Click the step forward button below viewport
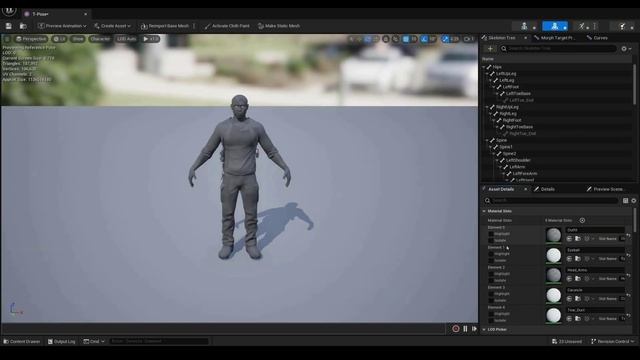The image size is (640, 360). point(474,329)
